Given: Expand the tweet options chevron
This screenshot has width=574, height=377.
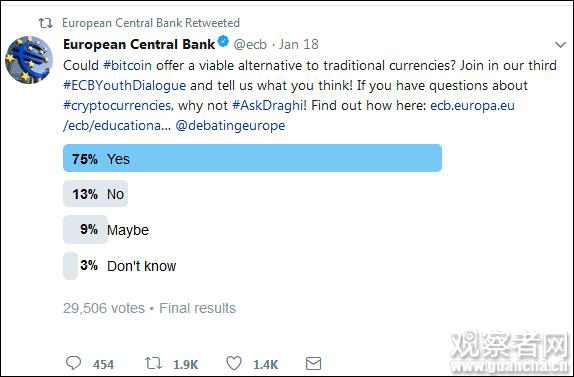Looking at the screenshot, I should 560,45.
